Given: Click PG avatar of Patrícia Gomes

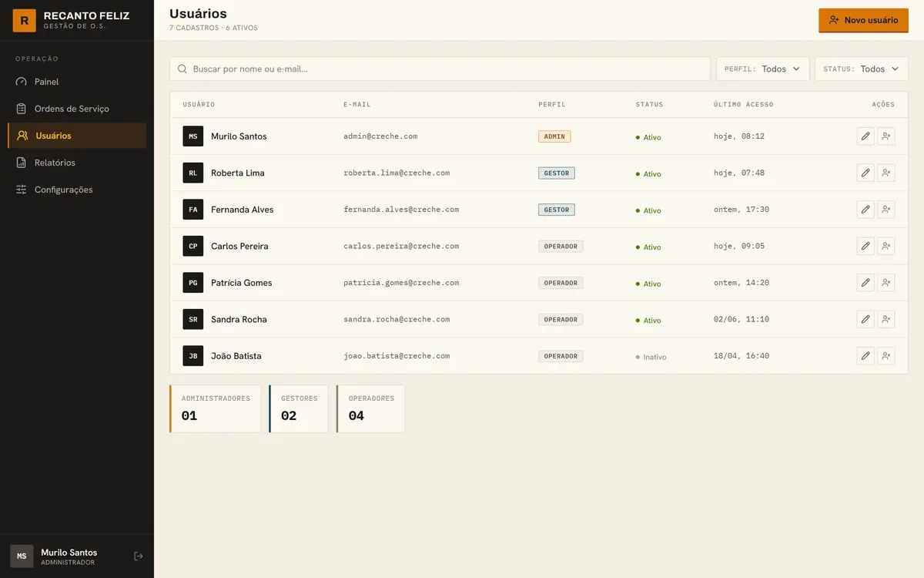Looking at the screenshot, I should [x=193, y=283].
